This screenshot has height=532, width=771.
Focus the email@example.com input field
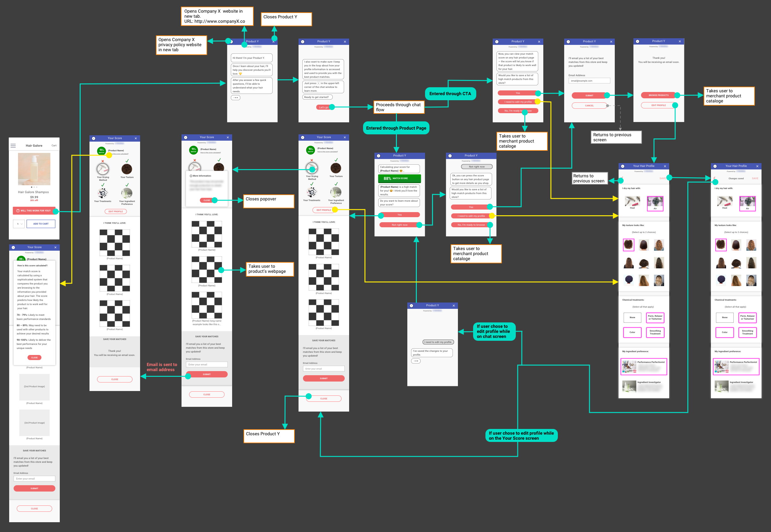click(589, 81)
